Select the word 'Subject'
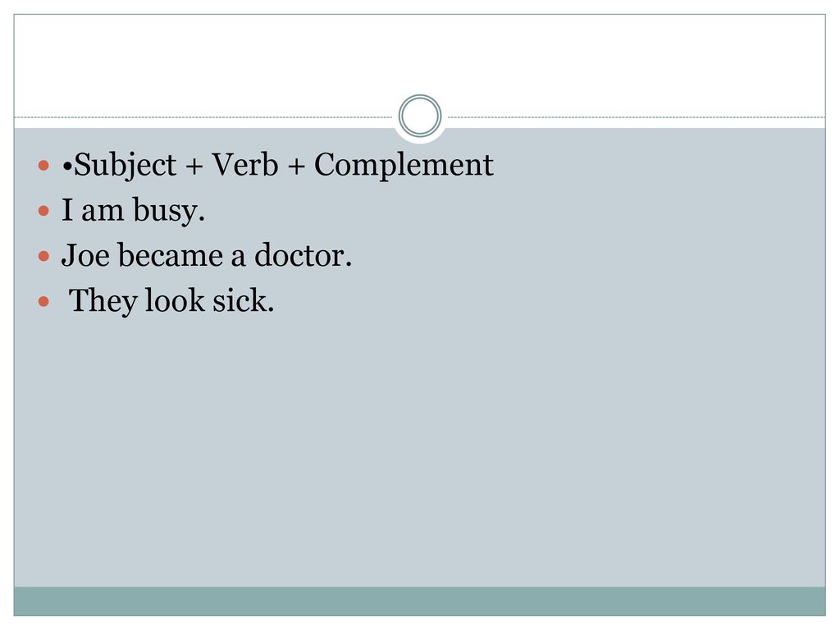 [125, 166]
